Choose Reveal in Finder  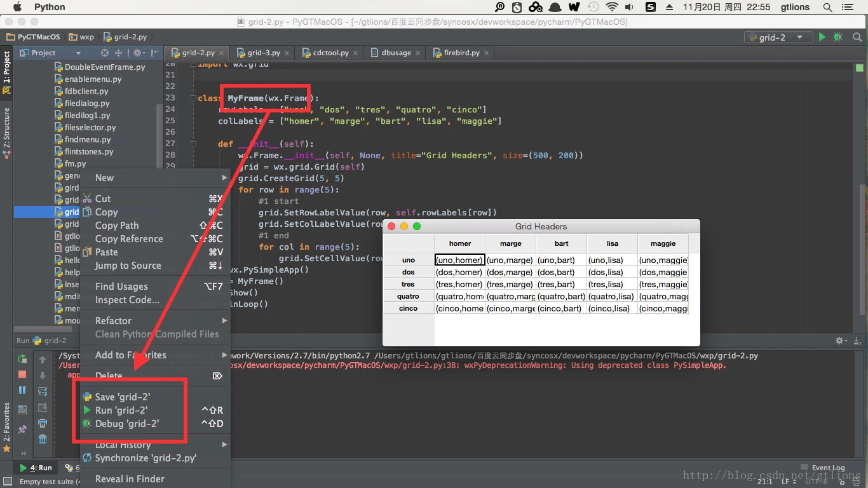click(x=154, y=479)
